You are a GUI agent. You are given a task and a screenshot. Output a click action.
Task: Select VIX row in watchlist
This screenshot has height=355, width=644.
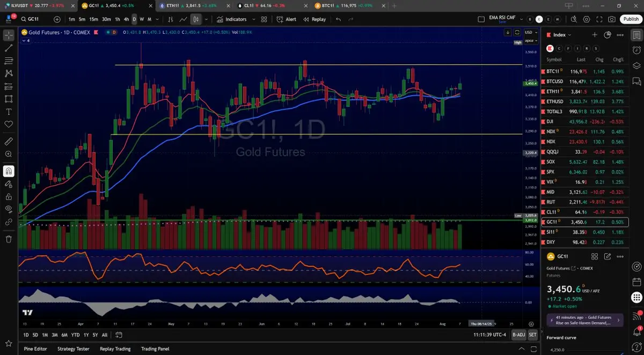pos(585,182)
